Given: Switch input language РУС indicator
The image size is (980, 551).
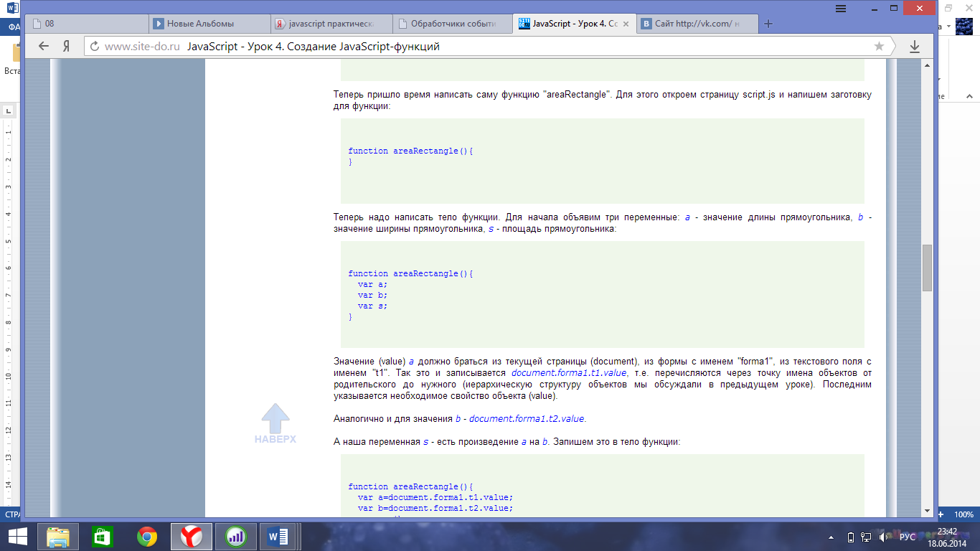Looking at the screenshot, I should point(908,537).
